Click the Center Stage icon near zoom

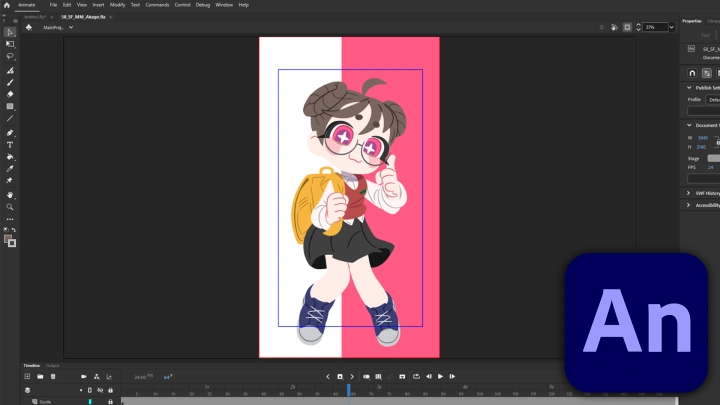[x=602, y=28]
